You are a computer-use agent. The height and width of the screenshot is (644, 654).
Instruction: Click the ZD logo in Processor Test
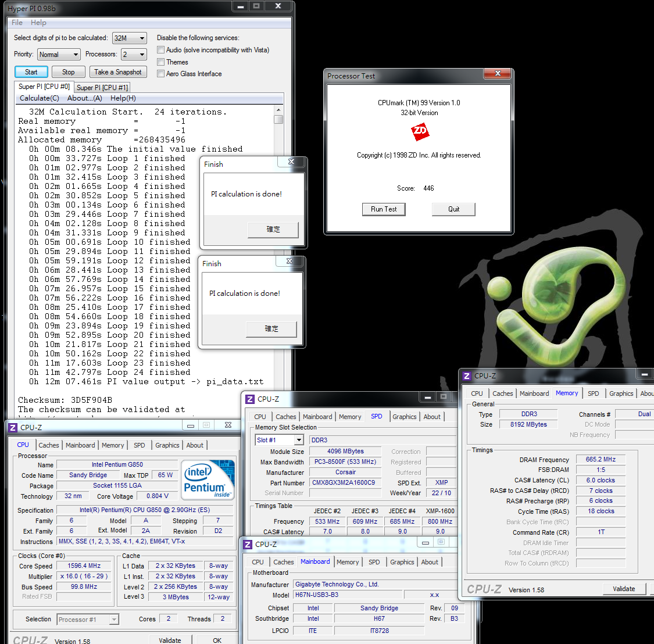(x=420, y=132)
